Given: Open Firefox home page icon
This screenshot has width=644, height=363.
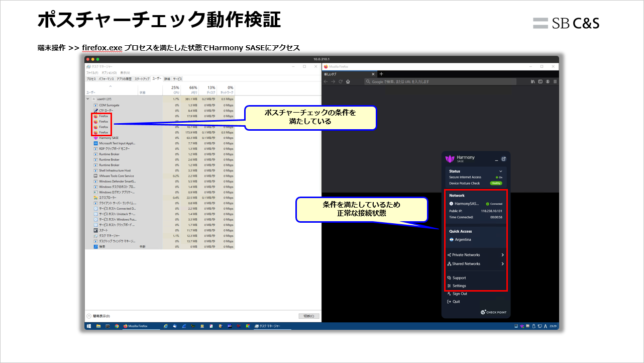Looking at the screenshot, I should click(x=348, y=81).
